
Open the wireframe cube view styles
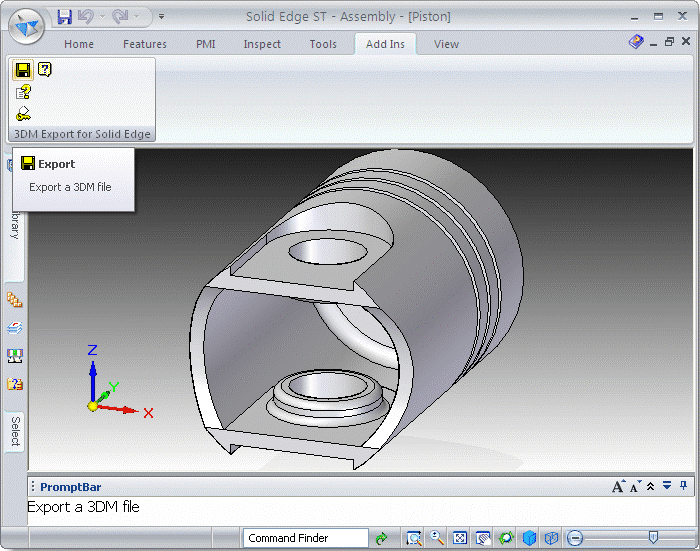pos(551,538)
